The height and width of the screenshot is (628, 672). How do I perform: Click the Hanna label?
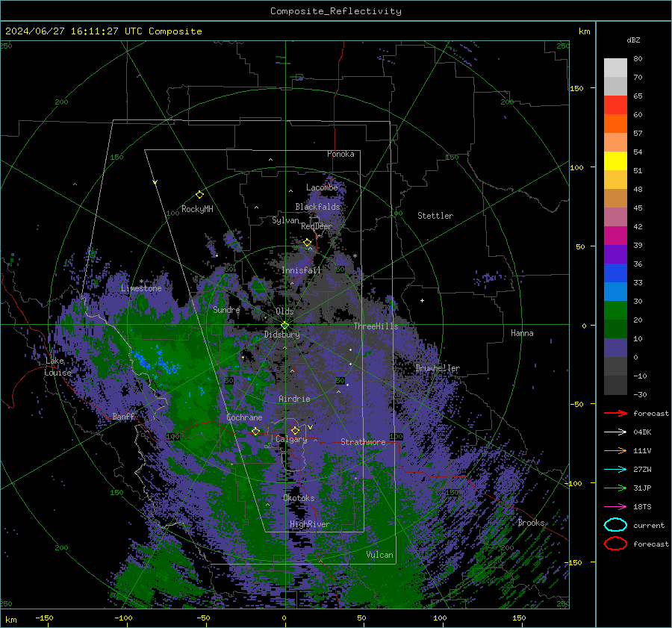pos(522,333)
